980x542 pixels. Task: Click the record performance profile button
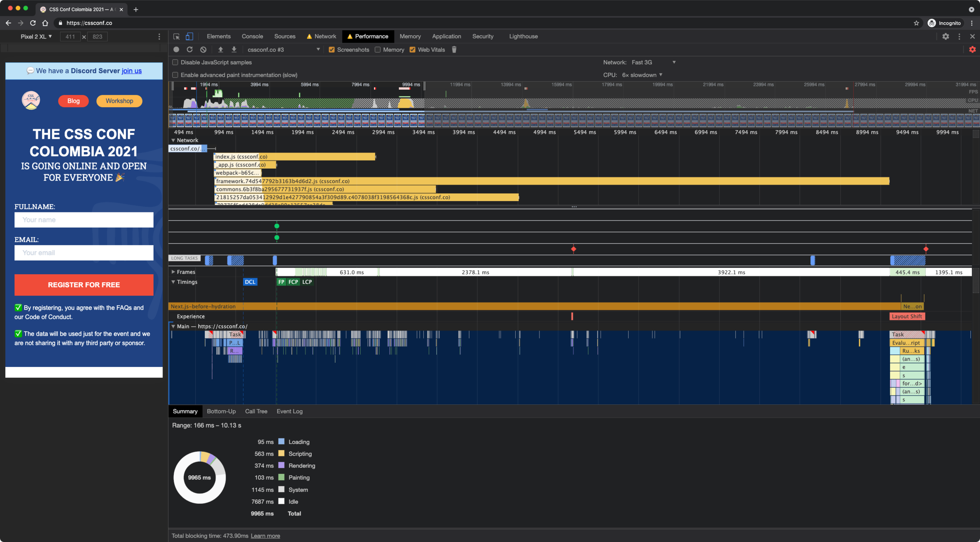176,49
